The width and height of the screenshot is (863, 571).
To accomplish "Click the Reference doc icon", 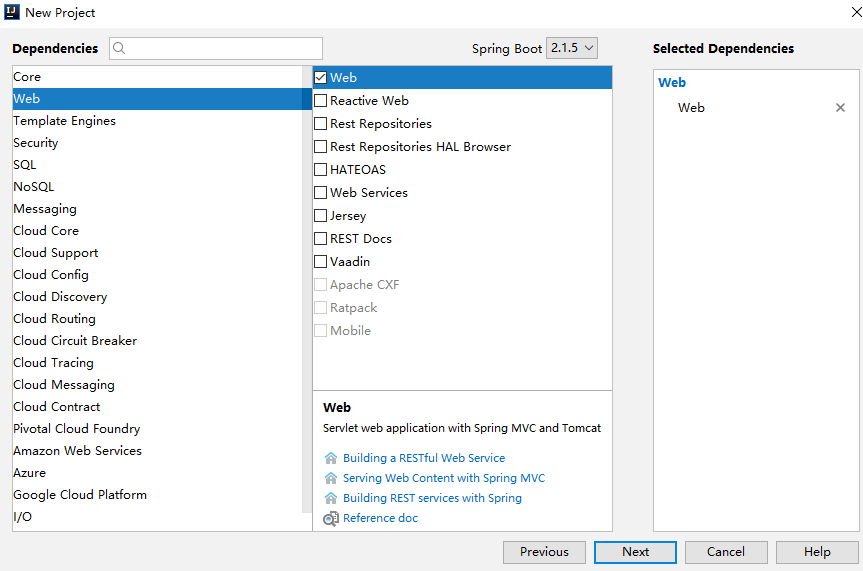I will click(x=331, y=518).
